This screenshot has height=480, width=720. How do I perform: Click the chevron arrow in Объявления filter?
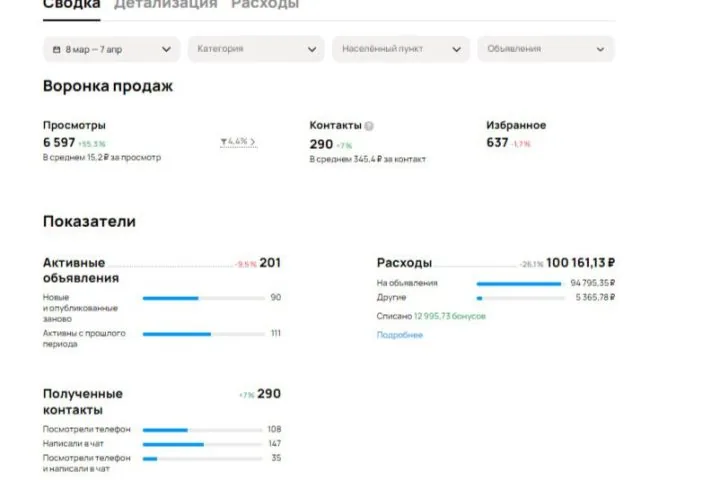tap(600, 49)
